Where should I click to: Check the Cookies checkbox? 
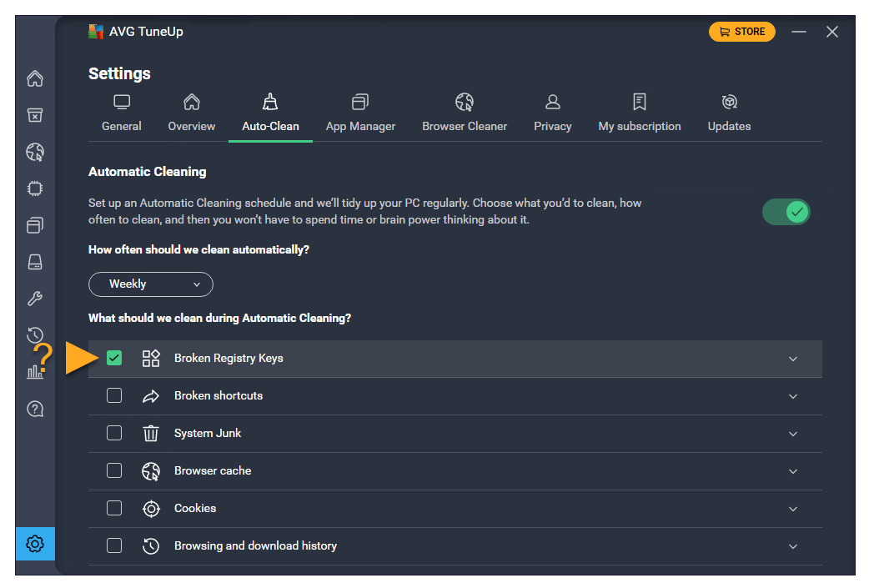tap(114, 508)
